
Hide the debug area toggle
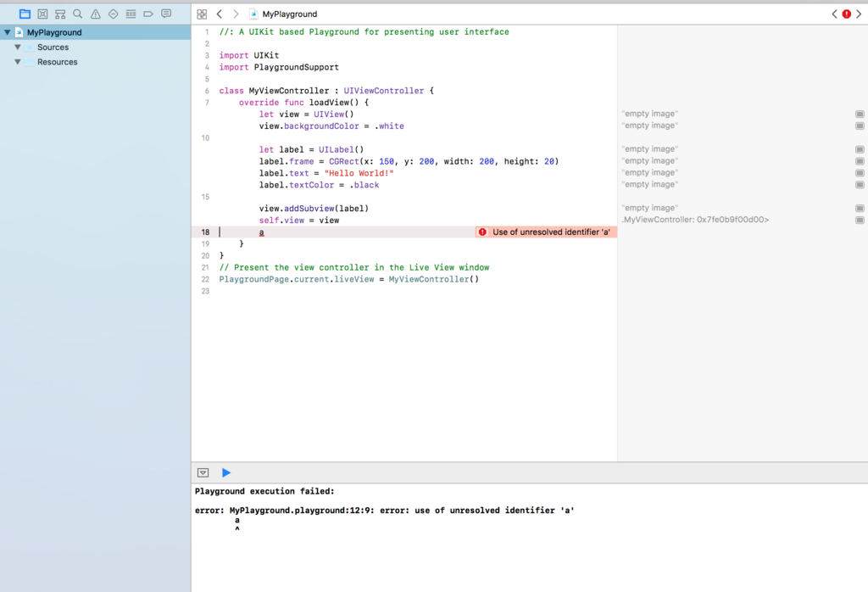point(203,472)
